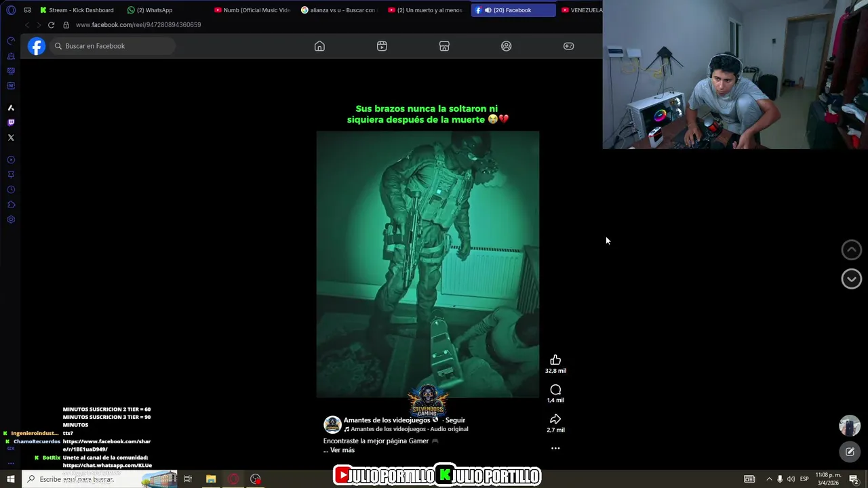Click the Opera GX speed dial gauge icon
Screen dimensions: 868x488
tap(11, 41)
